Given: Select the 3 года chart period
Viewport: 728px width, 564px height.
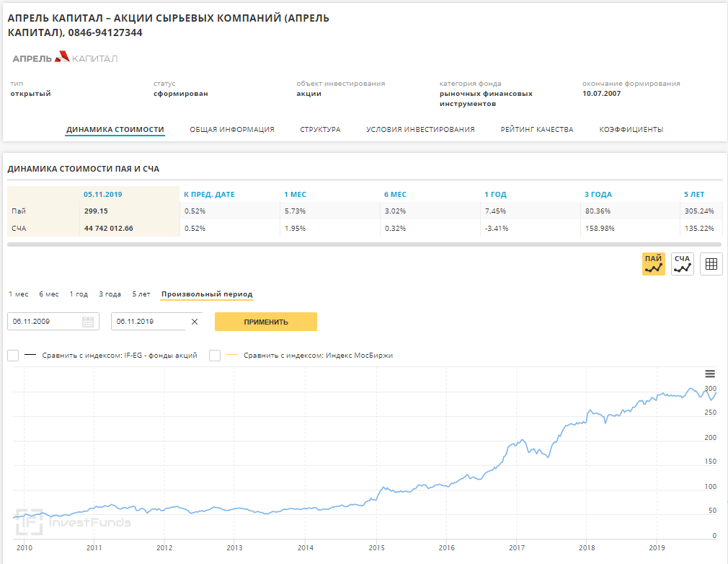Looking at the screenshot, I should [110, 294].
